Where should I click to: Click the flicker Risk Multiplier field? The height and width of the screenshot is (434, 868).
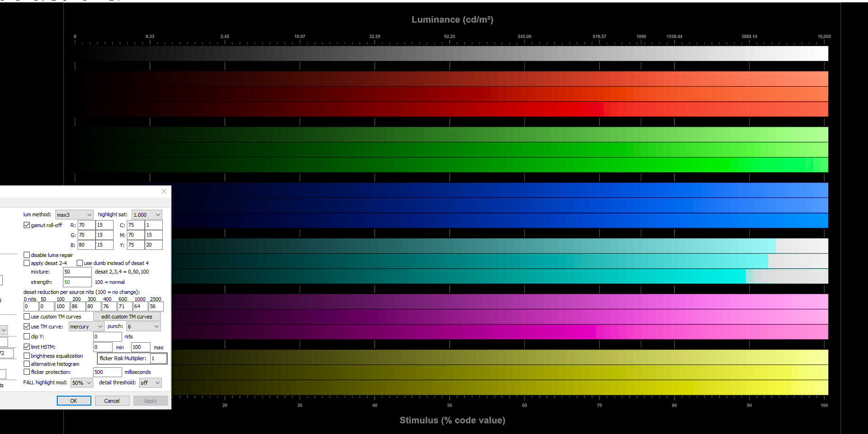158,359
